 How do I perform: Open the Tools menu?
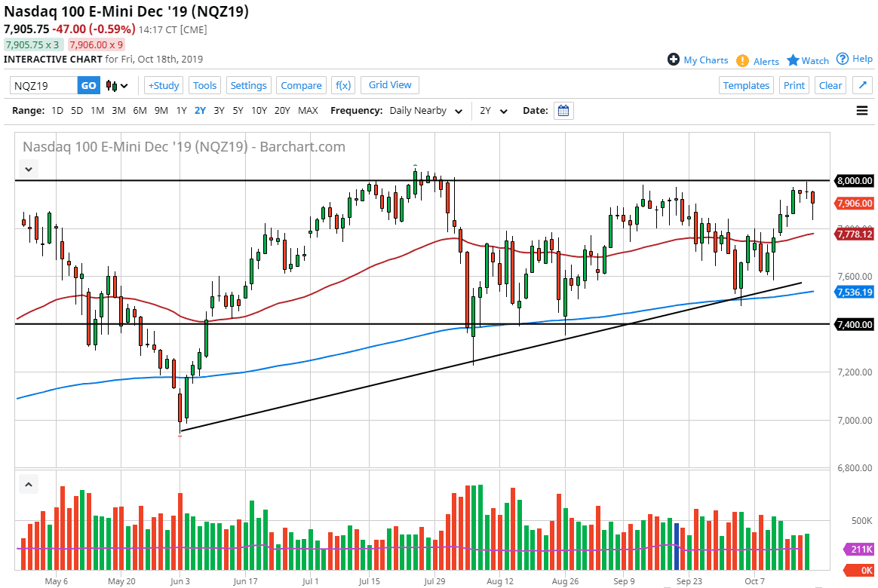coord(205,85)
